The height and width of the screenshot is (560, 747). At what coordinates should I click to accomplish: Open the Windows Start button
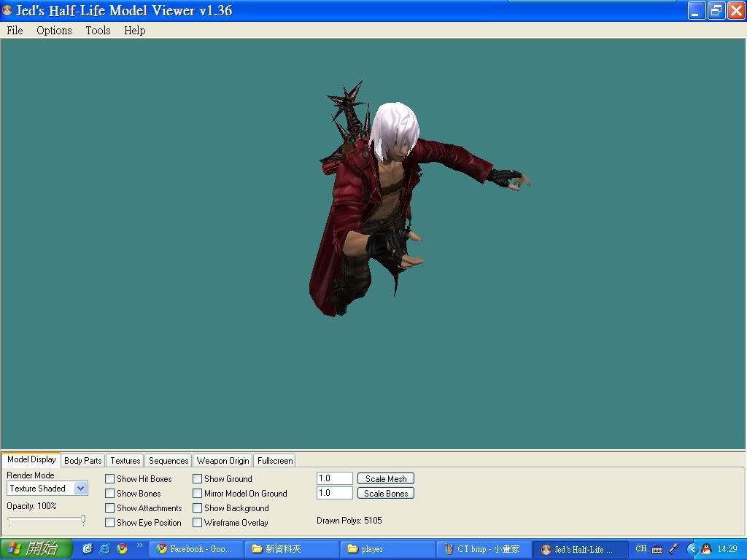36,549
